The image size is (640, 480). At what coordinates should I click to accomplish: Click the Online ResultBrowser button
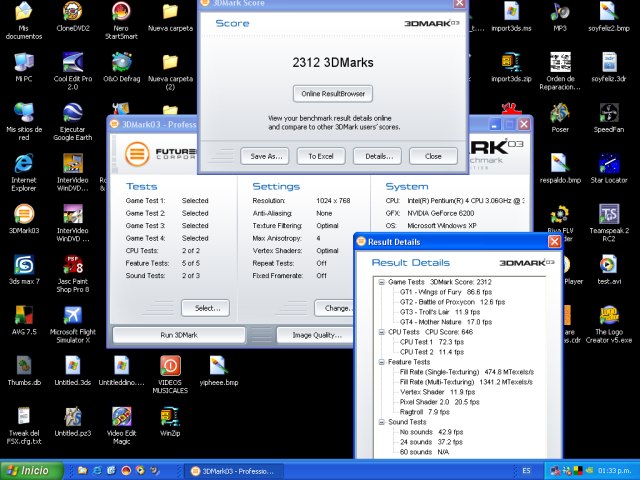(x=333, y=93)
